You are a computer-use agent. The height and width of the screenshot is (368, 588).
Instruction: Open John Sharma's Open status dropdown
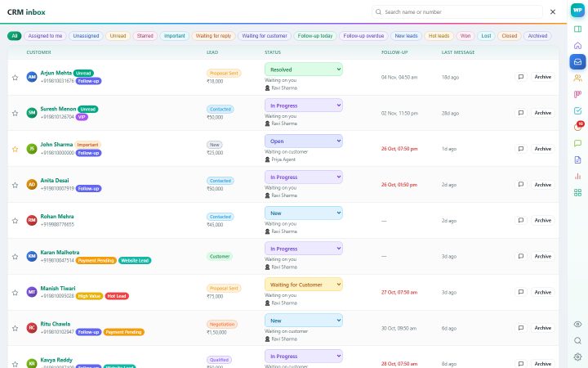(x=304, y=141)
